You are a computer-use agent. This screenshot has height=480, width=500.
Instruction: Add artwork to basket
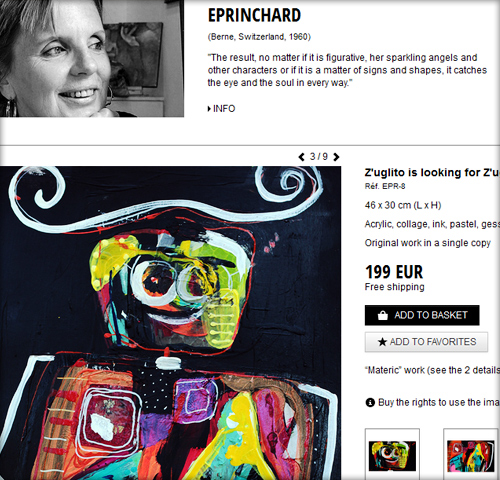tap(422, 315)
